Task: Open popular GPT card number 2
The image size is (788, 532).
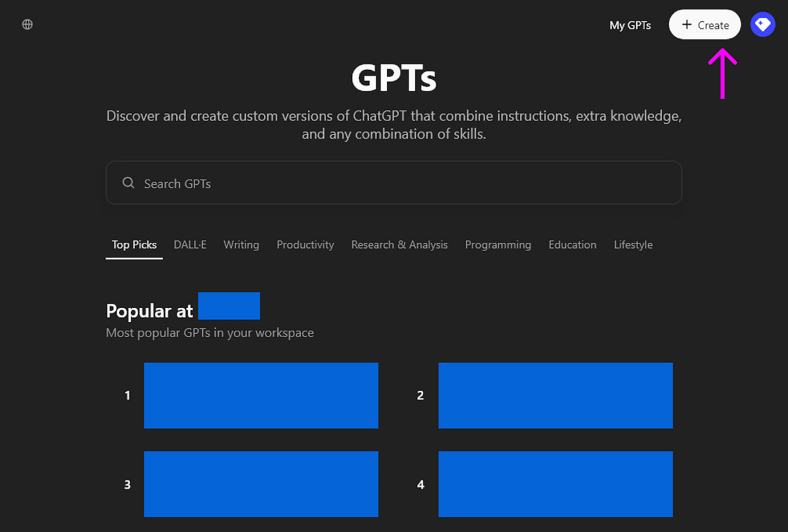Action: tap(555, 396)
